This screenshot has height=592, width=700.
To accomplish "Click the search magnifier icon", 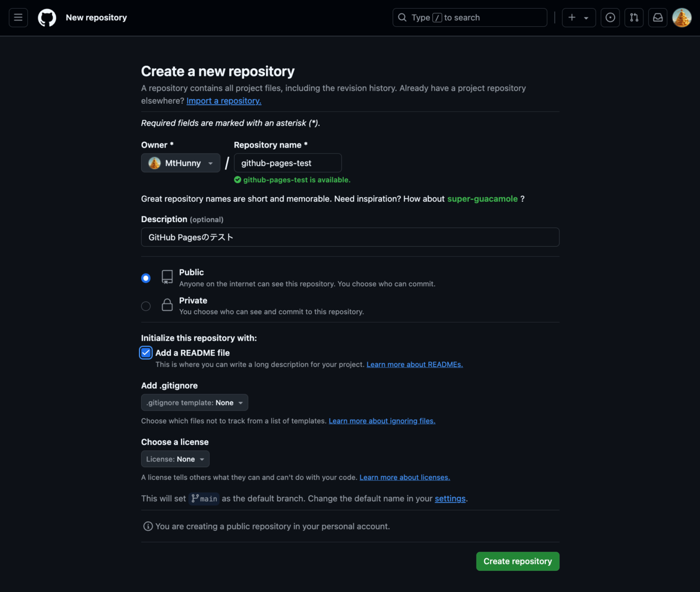I will [x=402, y=17].
